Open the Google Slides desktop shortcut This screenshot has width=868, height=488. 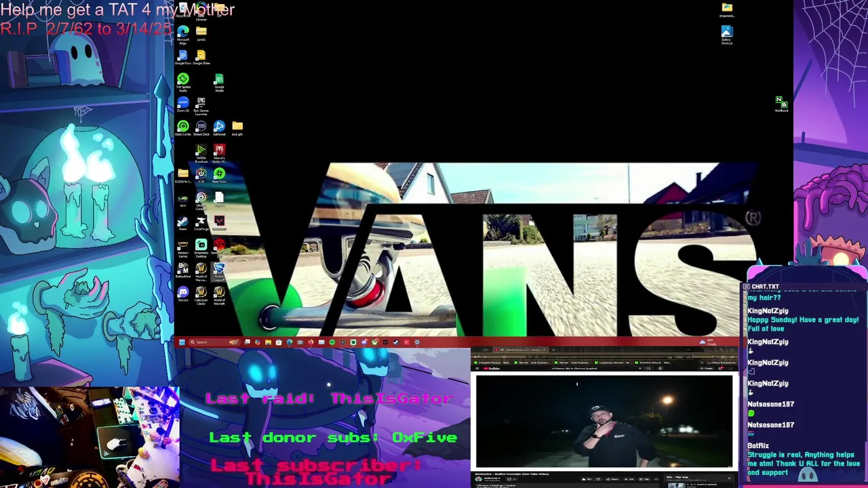[201, 58]
